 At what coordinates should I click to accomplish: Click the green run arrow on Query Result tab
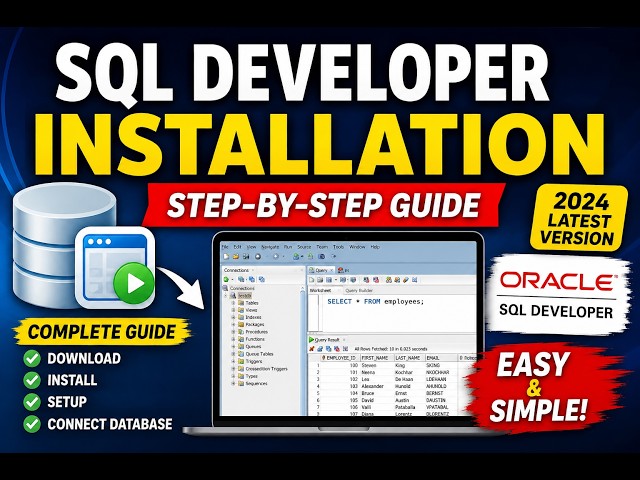pos(311,340)
